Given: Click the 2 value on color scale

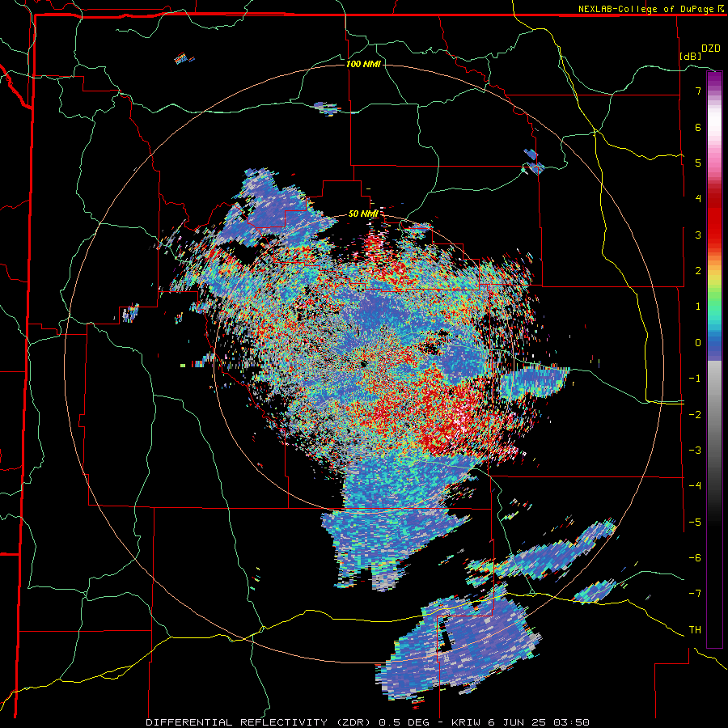Looking at the screenshot, I should point(698,271).
